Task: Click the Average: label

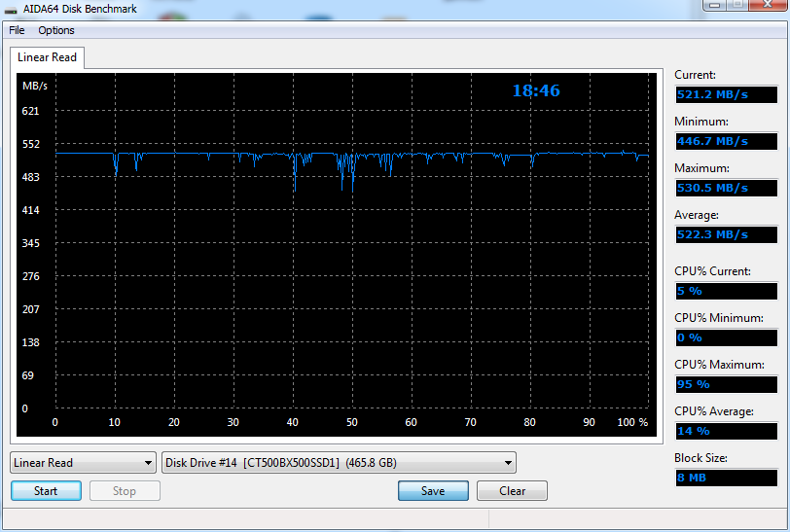Action: (x=697, y=215)
